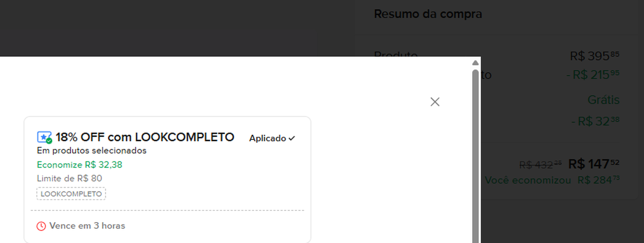This screenshot has height=243, width=644.
Task: Click the - R$ 32,38 coupon discount
Action: click(x=595, y=121)
